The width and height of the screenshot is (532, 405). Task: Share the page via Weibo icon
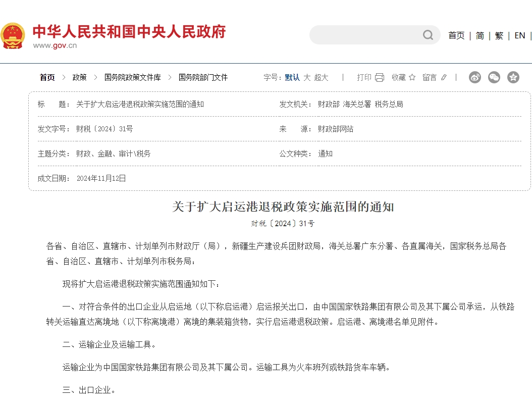tap(475, 77)
